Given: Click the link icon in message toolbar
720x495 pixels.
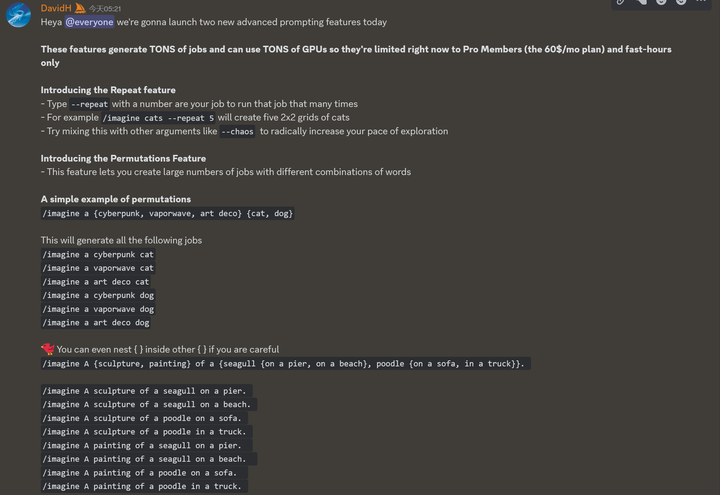Looking at the screenshot, I should tap(621, 3).
